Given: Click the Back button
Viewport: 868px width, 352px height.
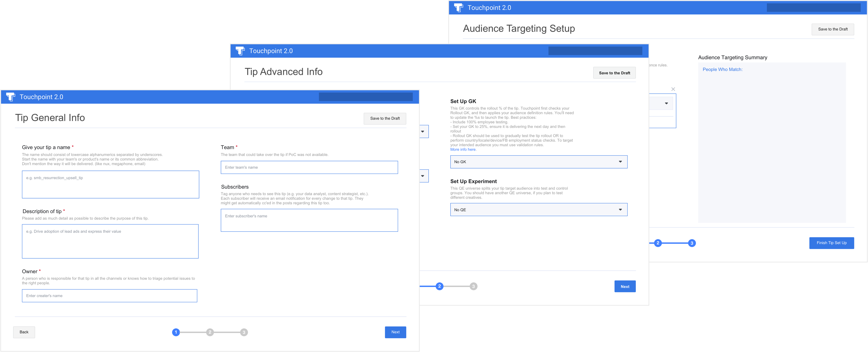Looking at the screenshot, I should coord(24,332).
